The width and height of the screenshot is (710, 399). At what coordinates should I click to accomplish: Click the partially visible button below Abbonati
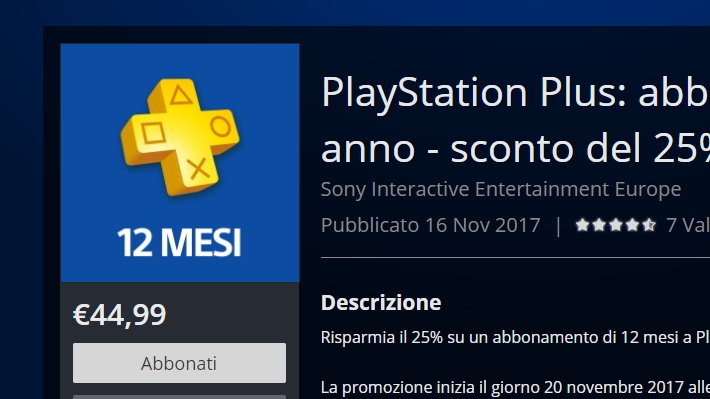point(179,397)
